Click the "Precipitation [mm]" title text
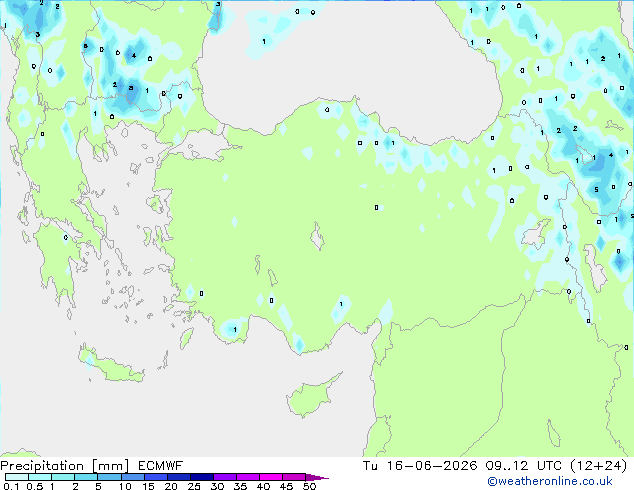This screenshot has height=490, width=634. click(x=65, y=466)
